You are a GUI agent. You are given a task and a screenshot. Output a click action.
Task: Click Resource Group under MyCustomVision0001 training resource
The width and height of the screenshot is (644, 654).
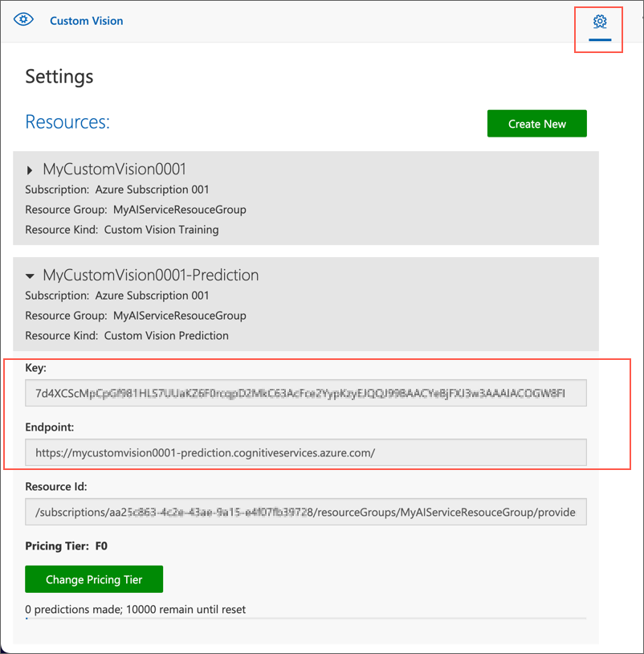[x=136, y=210]
